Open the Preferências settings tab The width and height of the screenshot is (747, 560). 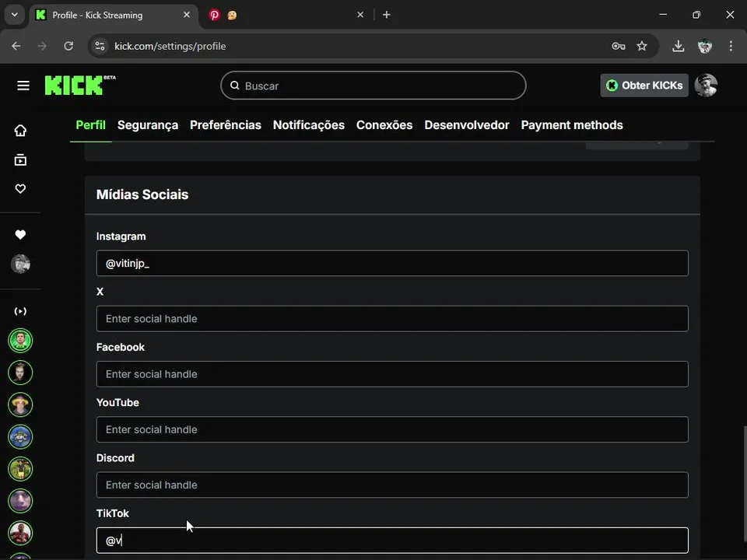coord(226,124)
